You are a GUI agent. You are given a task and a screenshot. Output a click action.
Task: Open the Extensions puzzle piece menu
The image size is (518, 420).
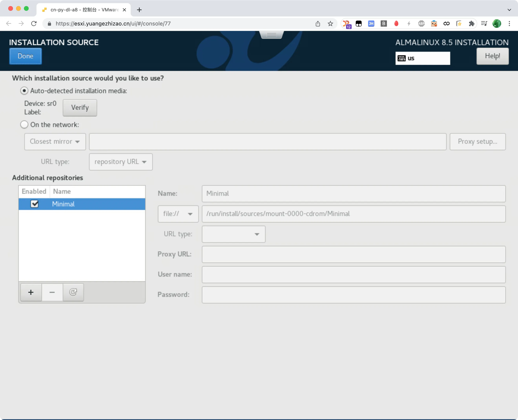[x=471, y=24]
